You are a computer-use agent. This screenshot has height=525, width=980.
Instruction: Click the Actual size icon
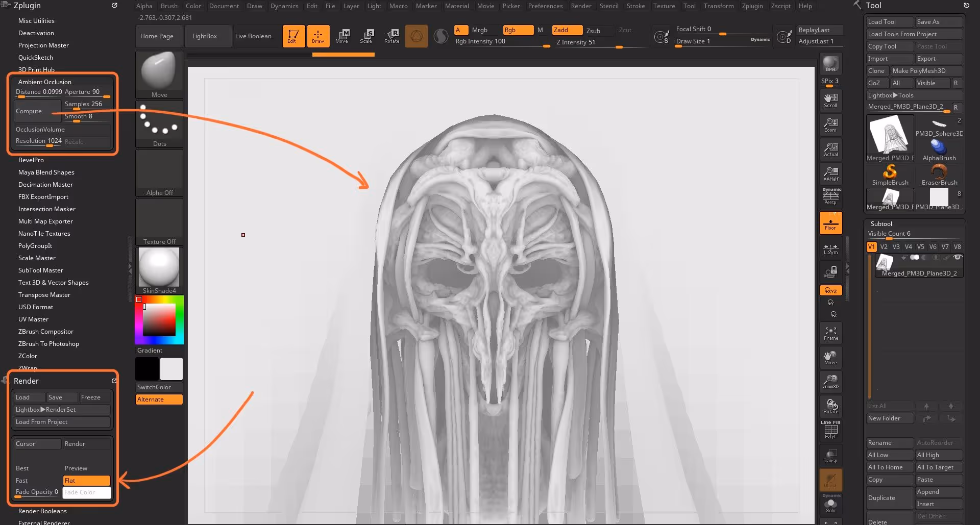[x=830, y=149]
